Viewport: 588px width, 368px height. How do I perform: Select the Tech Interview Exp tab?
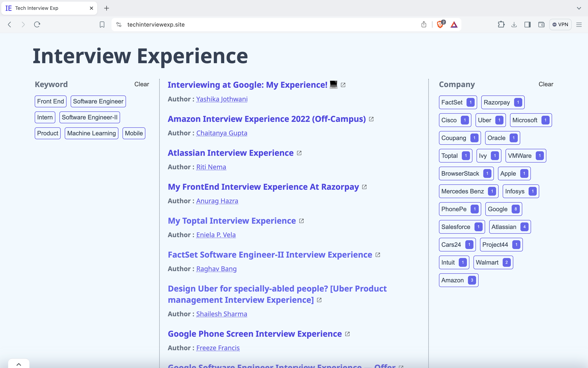[x=49, y=8]
